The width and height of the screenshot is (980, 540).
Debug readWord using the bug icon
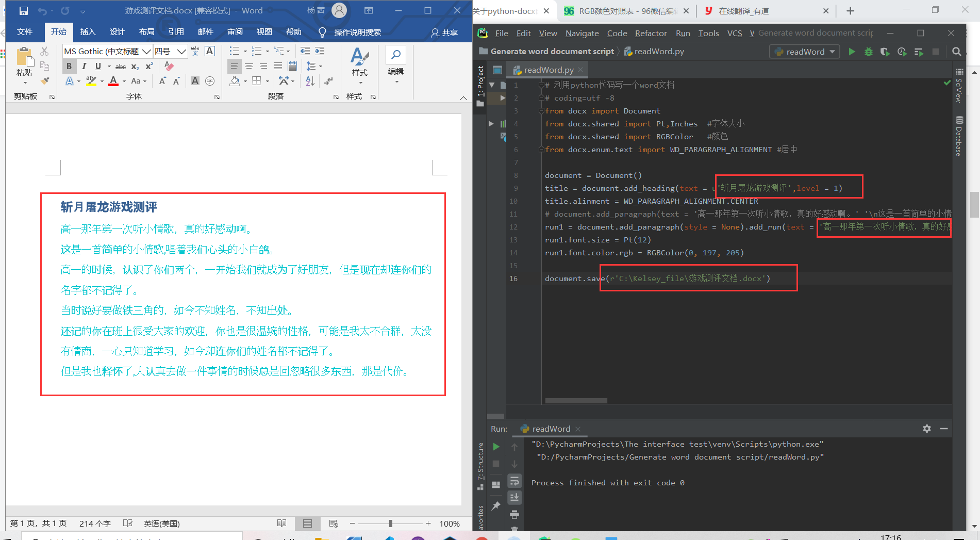pyautogui.click(x=868, y=52)
